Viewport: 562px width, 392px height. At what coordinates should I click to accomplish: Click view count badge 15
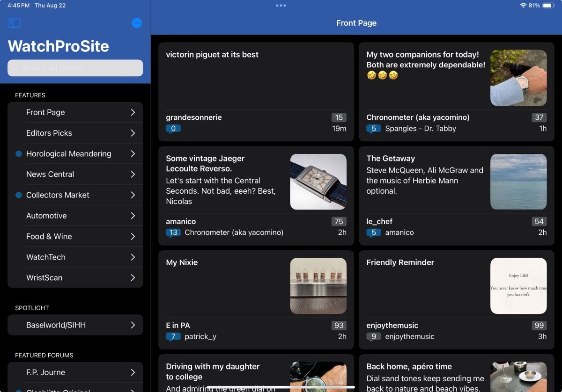coord(339,117)
